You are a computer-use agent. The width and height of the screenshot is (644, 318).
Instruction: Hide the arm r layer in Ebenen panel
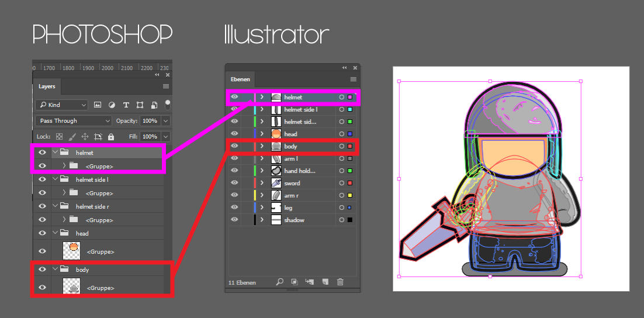[x=234, y=195]
